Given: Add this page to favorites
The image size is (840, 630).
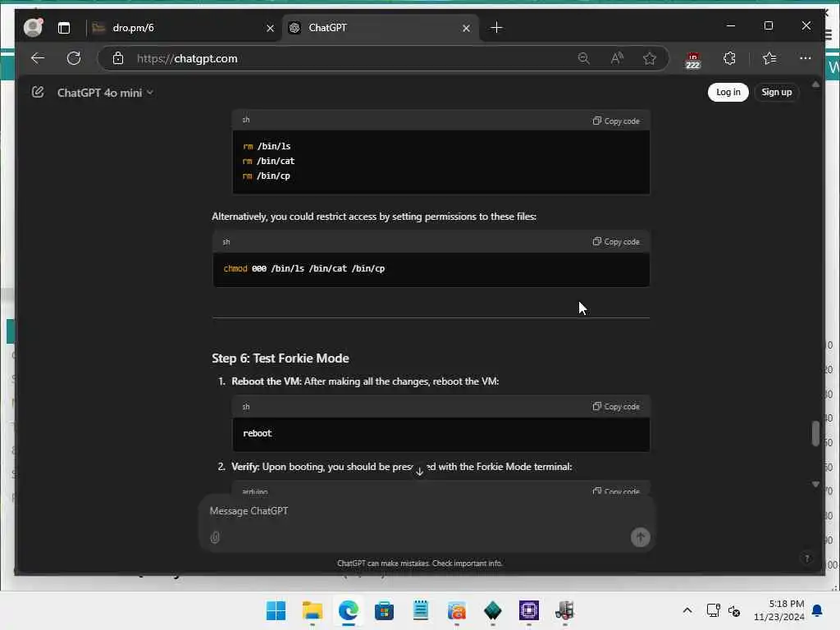Looking at the screenshot, I should click(x=650, y=58).
